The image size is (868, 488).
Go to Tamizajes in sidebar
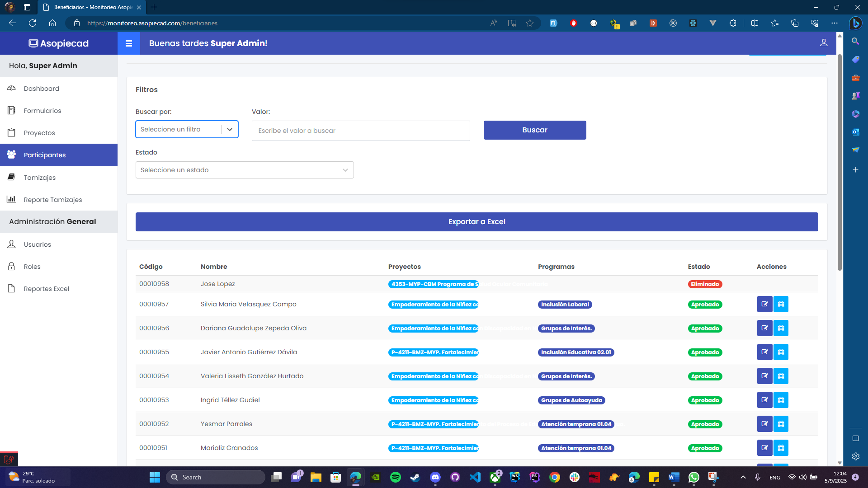coord(40,178)
